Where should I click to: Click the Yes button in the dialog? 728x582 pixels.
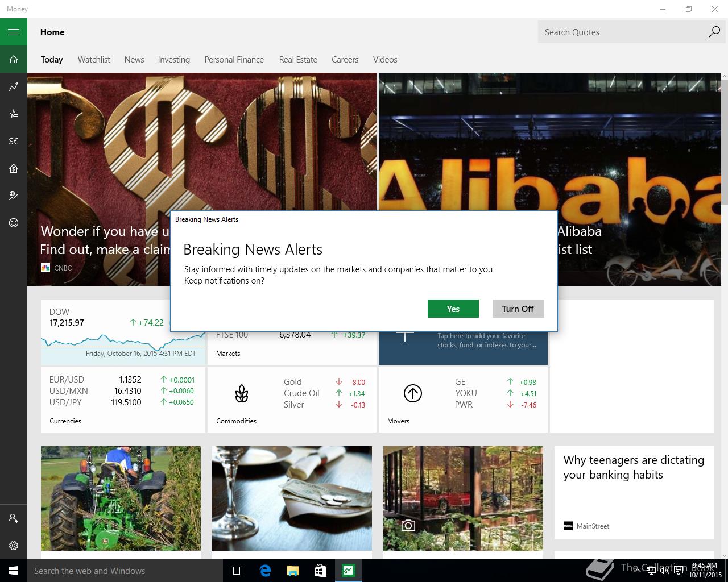coord(453,309)
